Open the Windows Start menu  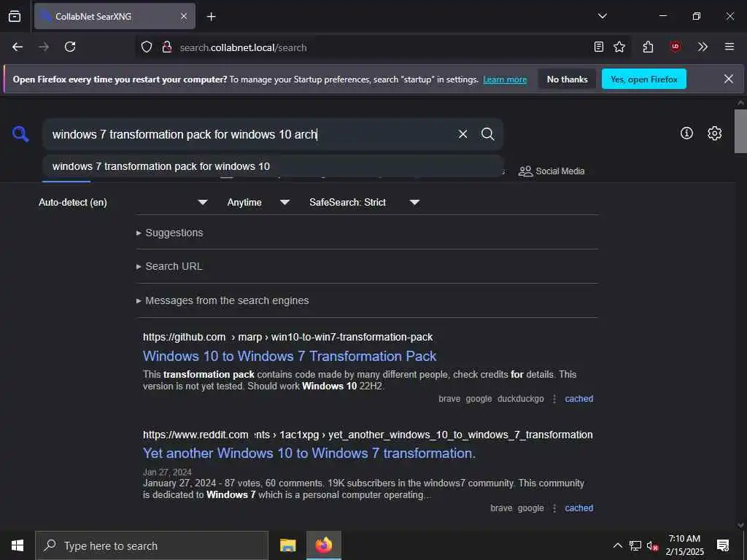(18, 545)
